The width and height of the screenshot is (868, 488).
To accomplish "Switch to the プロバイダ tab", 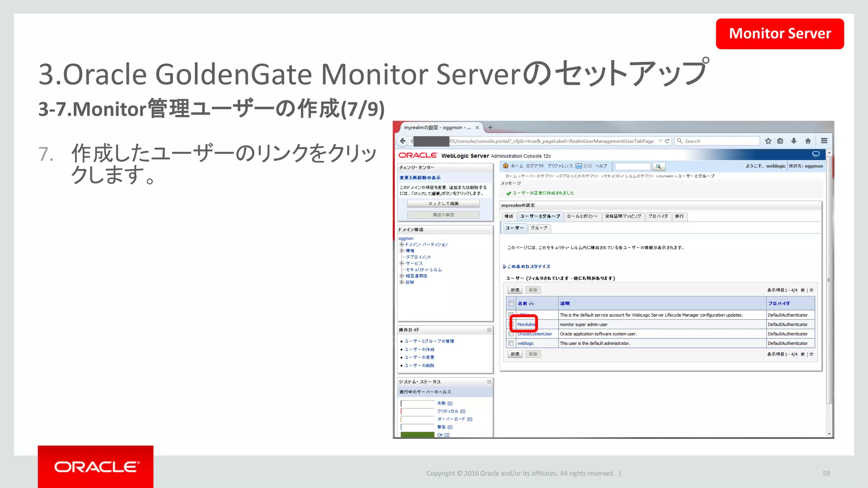I will tap(658, 216).
